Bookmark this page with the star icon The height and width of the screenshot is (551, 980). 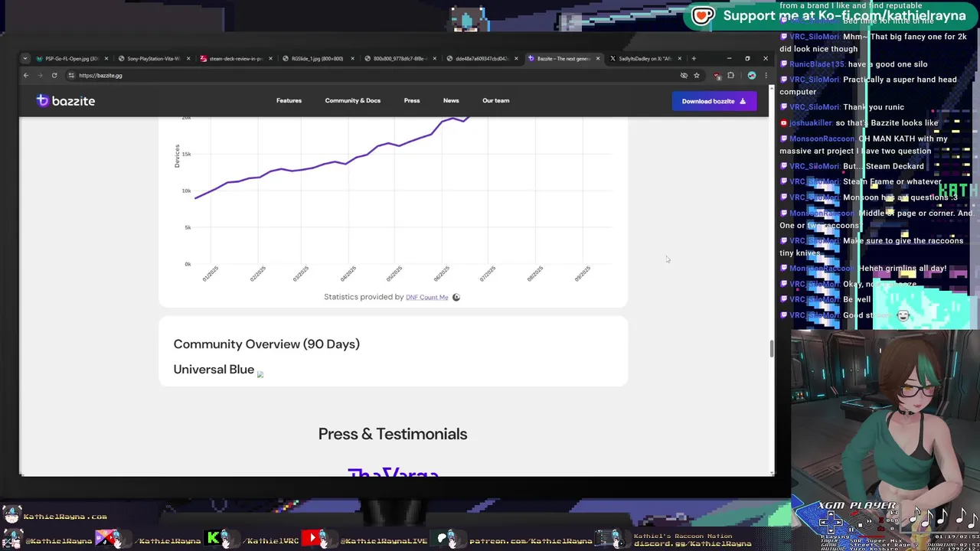(696, 75)
